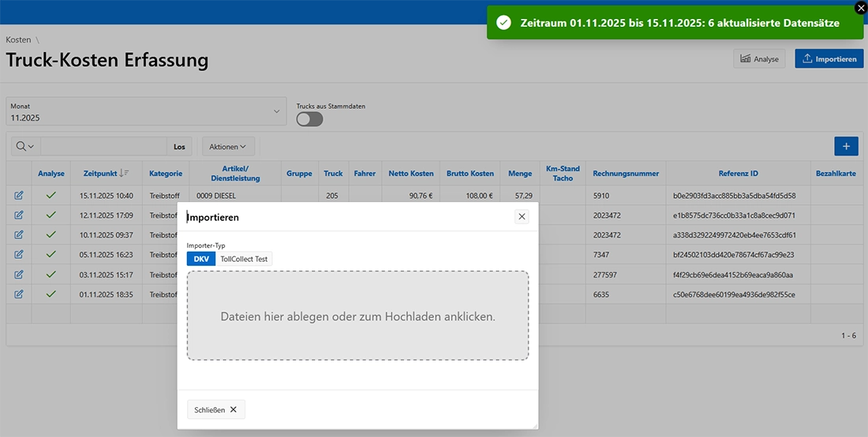Edit the 03.11.2025 15:17 row
Viewport: 868px width, 437px height.
tap(19, 275)
